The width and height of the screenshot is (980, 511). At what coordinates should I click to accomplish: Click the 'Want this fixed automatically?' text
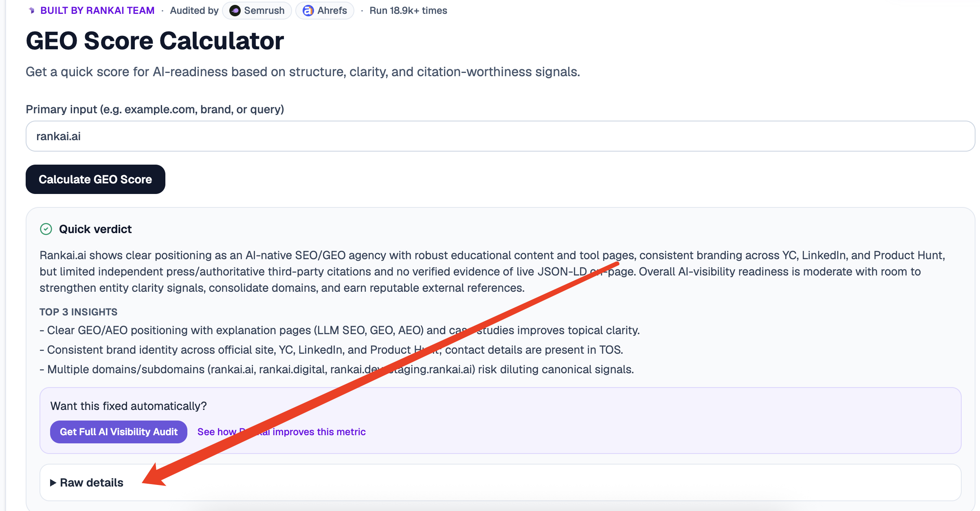128,406
